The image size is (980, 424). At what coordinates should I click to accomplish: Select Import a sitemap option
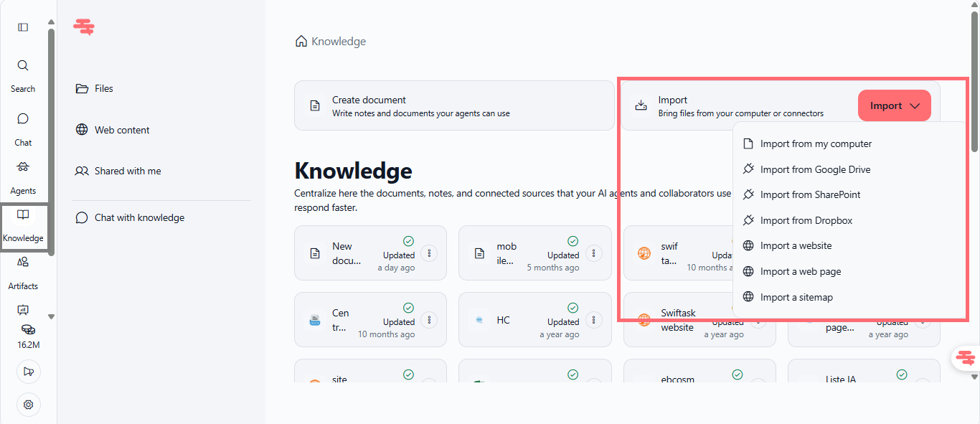click(x=796, y=297)
